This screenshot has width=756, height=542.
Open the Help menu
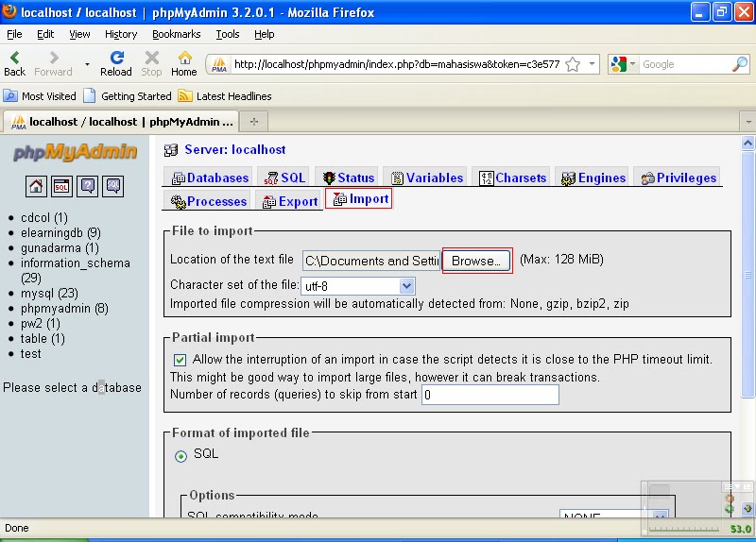[265, 34]
